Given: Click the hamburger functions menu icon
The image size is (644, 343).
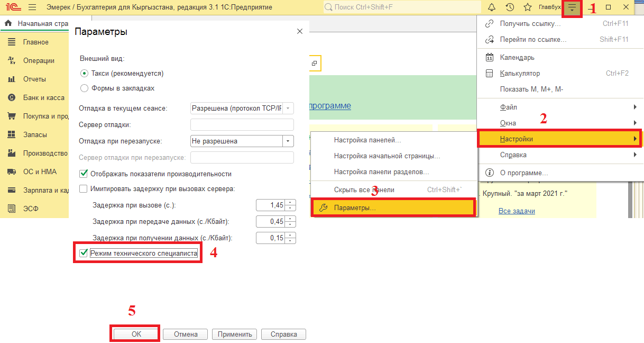Looking at the screenshot, I should pyautogui.click(x=32, y=7).
